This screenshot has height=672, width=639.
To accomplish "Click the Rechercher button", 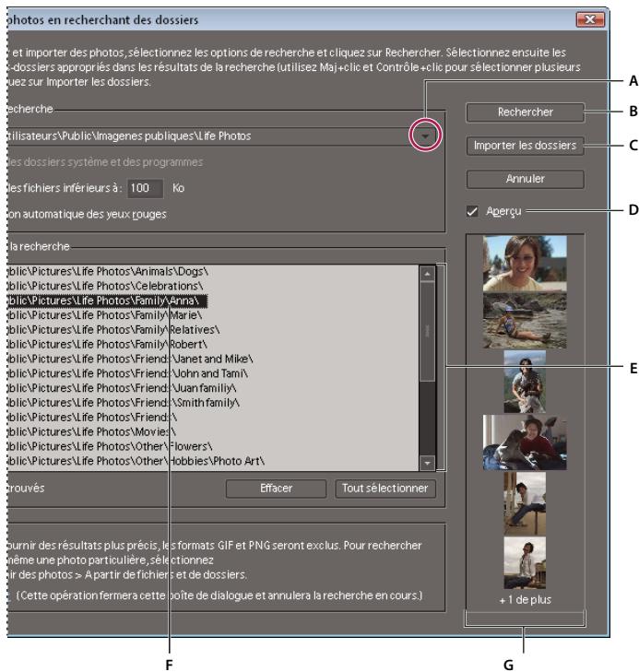I will 525,112.
